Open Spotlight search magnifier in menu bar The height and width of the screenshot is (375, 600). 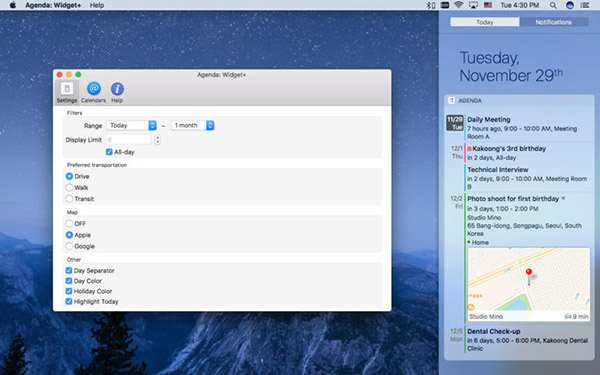[x=553, y=5]
